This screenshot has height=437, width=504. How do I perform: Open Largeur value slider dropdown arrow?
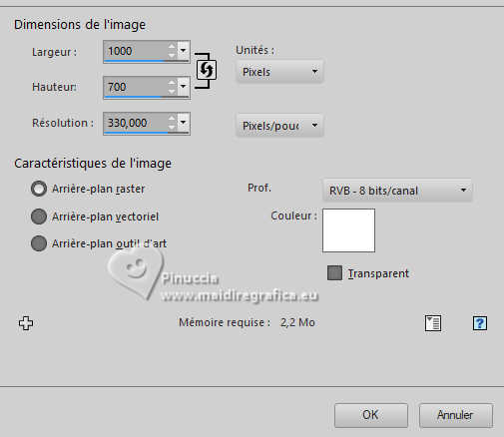(x=184, y=51)
